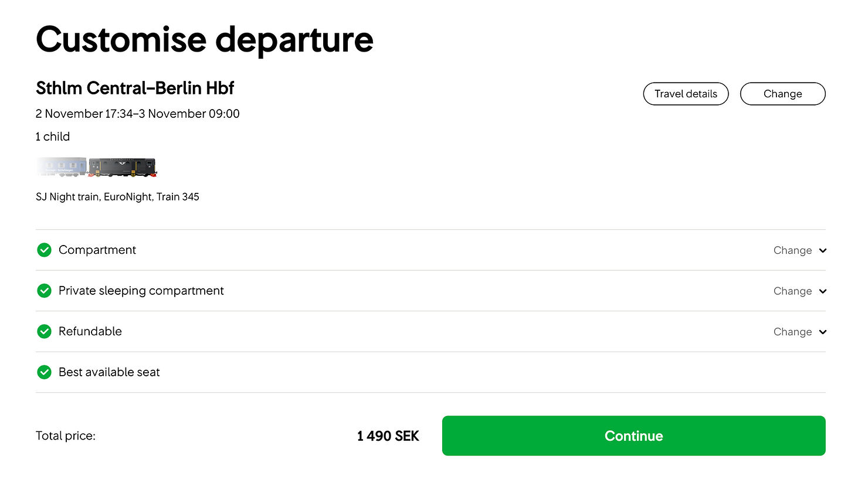The width and height of the screenshot is (868, 497).
Task: Select the Compartment row label
Action: [97, 250]
